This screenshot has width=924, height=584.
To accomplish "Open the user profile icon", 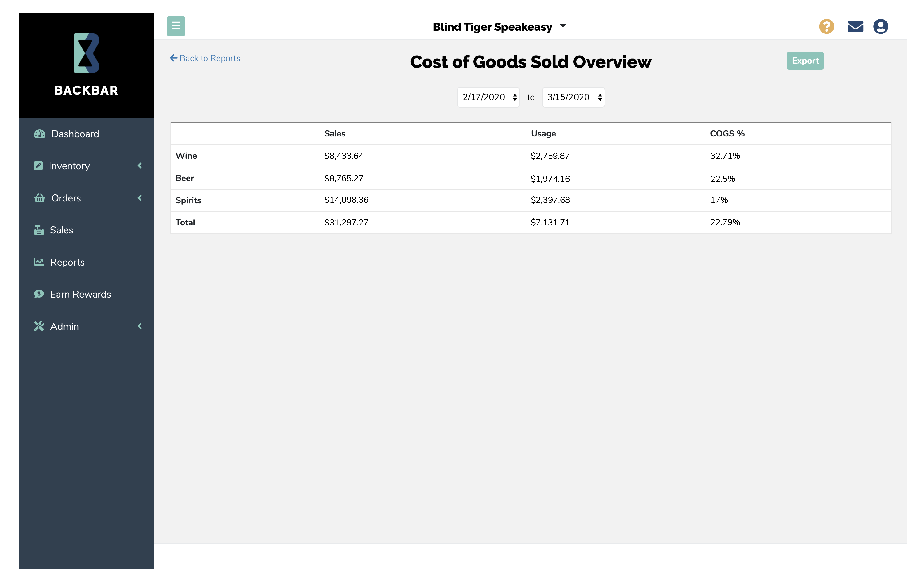I will 881,26.
